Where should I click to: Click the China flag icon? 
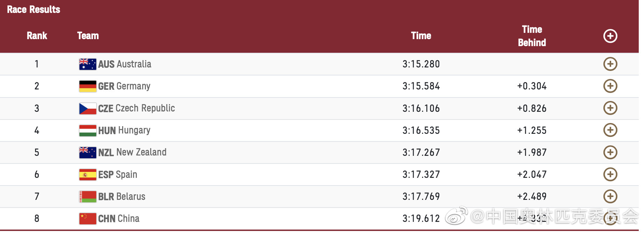tap(87, 219)
